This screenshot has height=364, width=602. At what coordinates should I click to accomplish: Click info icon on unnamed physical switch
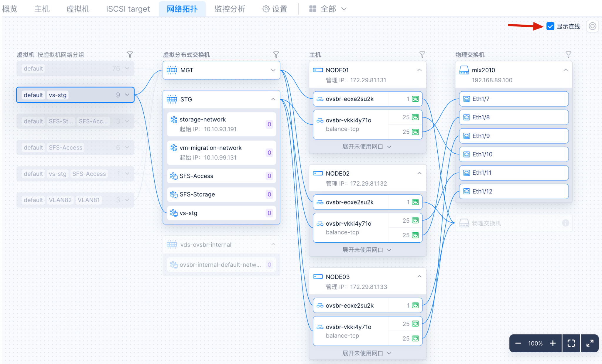[x=565, y=223]
